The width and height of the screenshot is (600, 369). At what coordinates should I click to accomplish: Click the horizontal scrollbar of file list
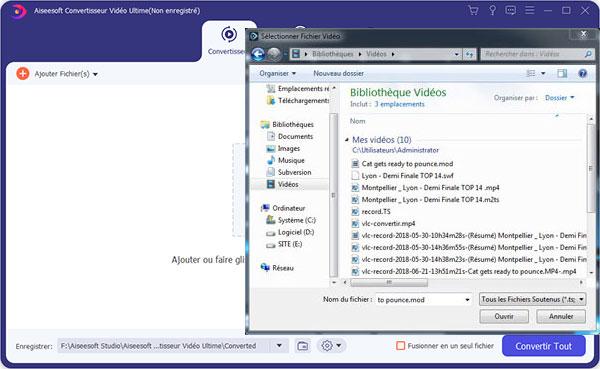[x=389, y=282]
